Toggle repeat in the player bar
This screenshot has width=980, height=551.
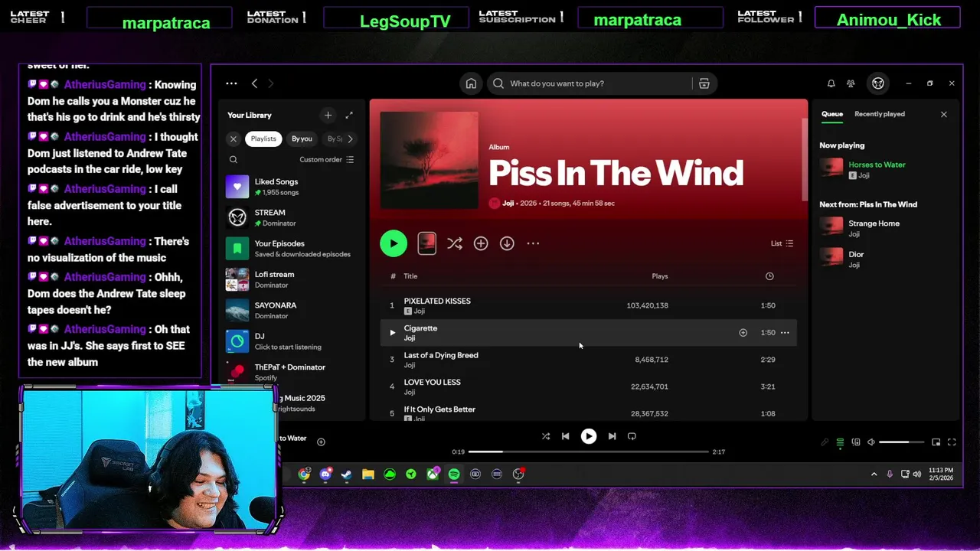pyautogui.click(x=632, y=436)
